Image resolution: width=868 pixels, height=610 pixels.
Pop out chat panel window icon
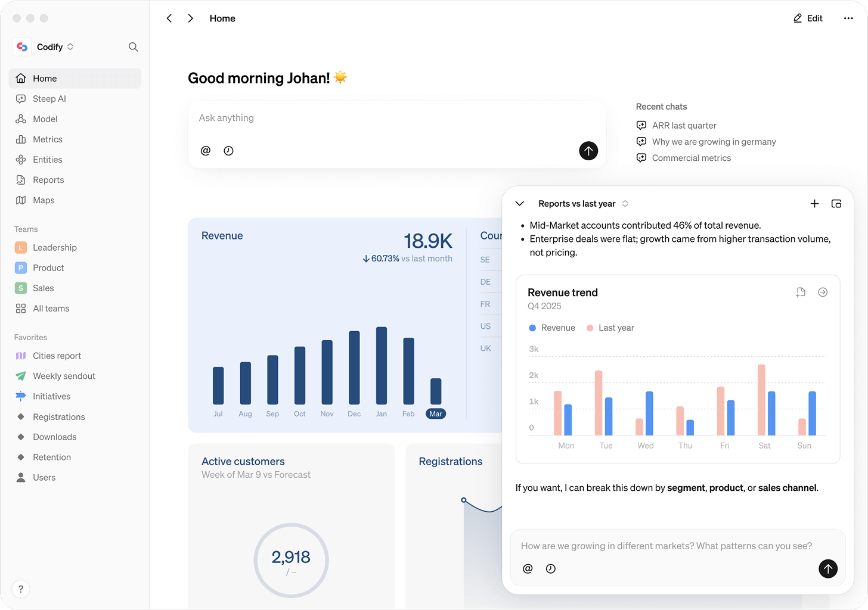click(x=836, y=204)
